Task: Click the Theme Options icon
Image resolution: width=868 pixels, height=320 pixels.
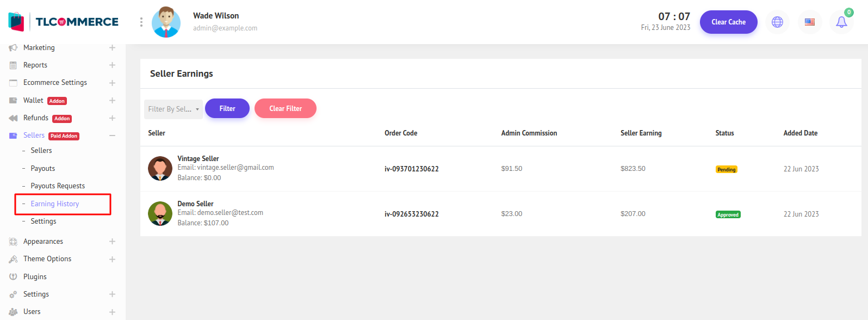Action: tap(13, 259)
